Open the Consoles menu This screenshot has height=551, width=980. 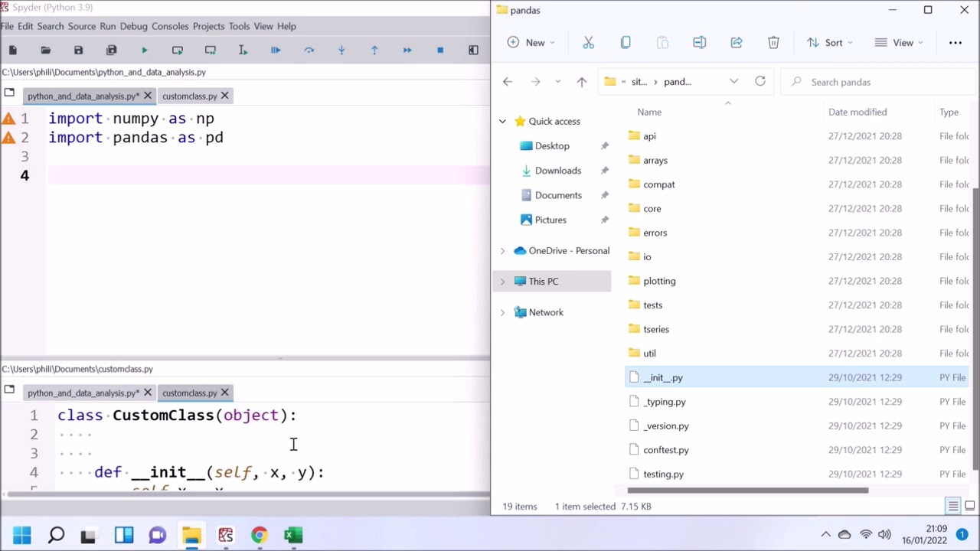170,26
